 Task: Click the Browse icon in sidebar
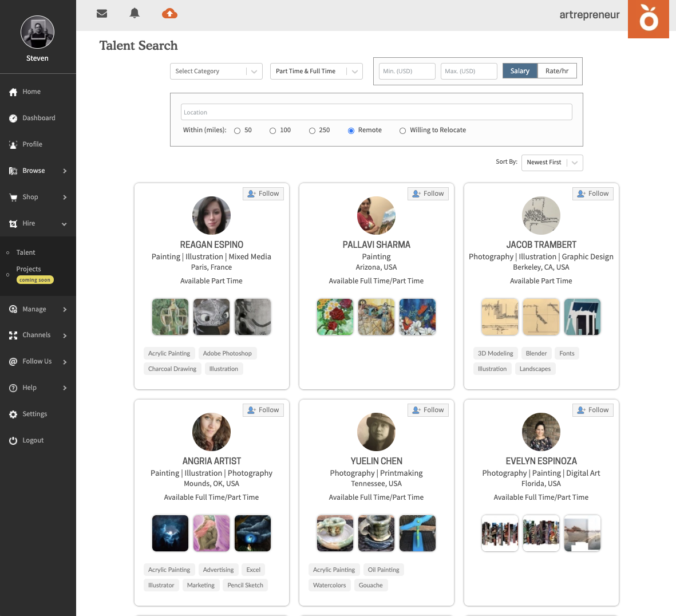point(13,171)
